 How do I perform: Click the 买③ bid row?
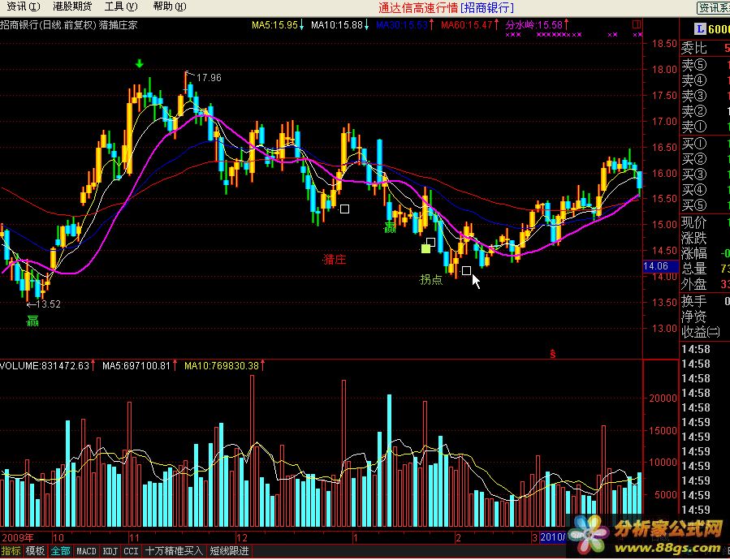tap(705, 174)
